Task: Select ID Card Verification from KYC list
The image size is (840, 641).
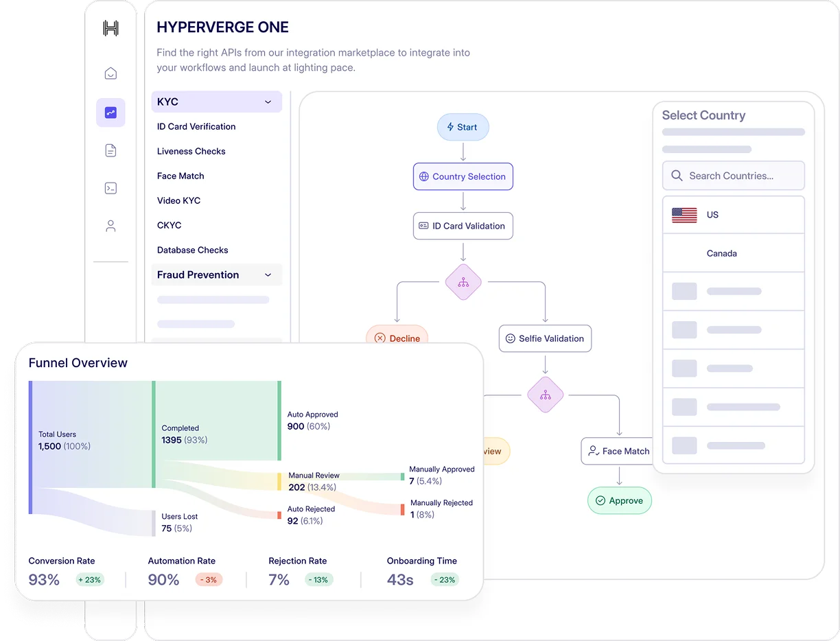Action: pos(196,127)
